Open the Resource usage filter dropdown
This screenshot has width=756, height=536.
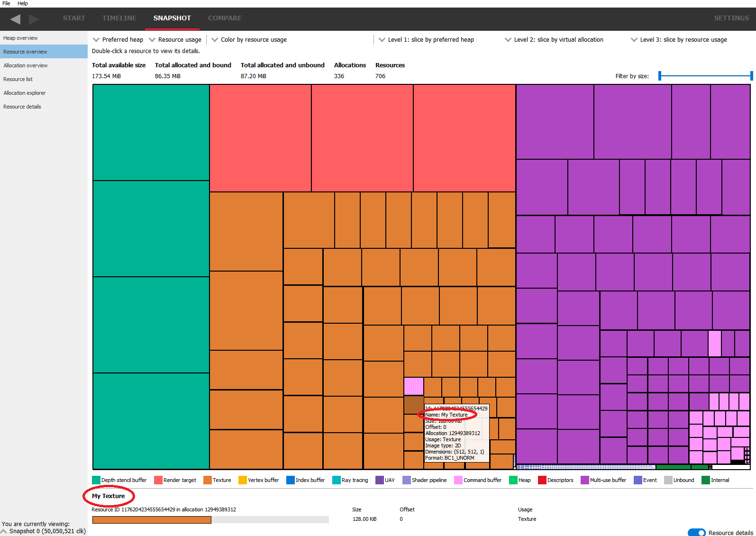coord(175,40)
